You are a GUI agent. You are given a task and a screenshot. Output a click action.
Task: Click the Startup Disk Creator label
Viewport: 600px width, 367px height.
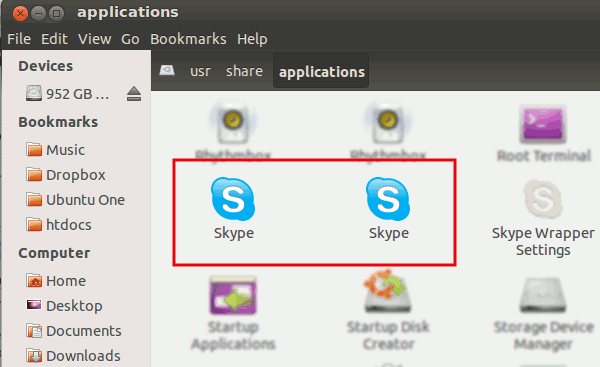pos(388,335)
